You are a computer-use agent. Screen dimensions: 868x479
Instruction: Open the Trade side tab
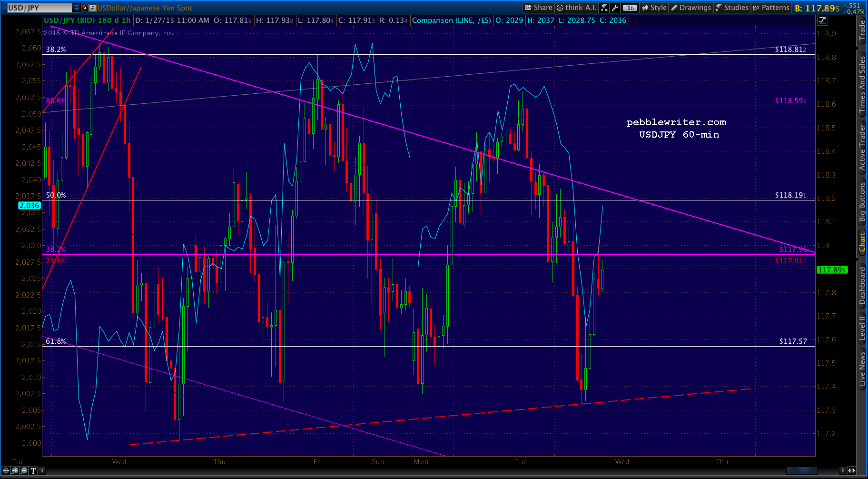[862, 31]
